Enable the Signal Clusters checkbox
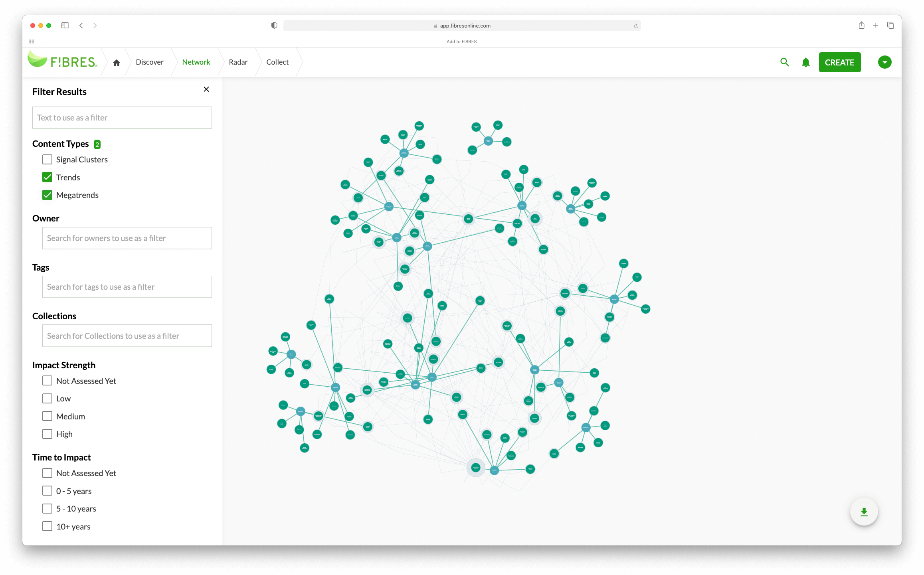 [x=47, y=159]
